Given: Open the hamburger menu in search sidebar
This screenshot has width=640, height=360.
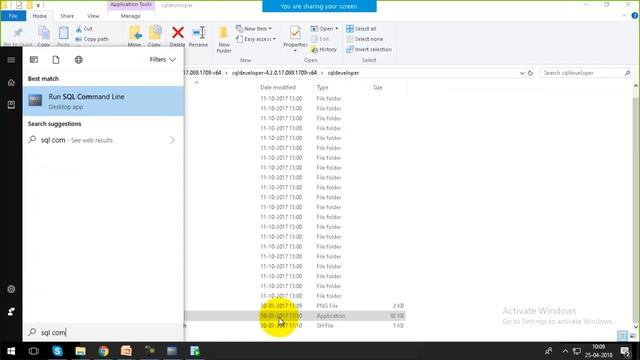Looking at the screenshot, I should coord(11,60).
